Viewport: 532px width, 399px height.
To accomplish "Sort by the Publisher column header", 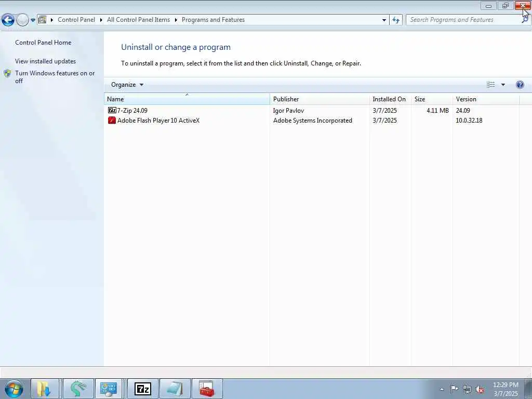I will pyautogui.click(x=320, y=99).
